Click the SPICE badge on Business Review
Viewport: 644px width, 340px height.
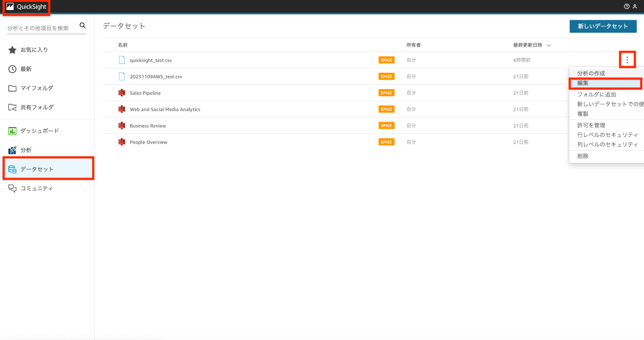click(386, 126)
